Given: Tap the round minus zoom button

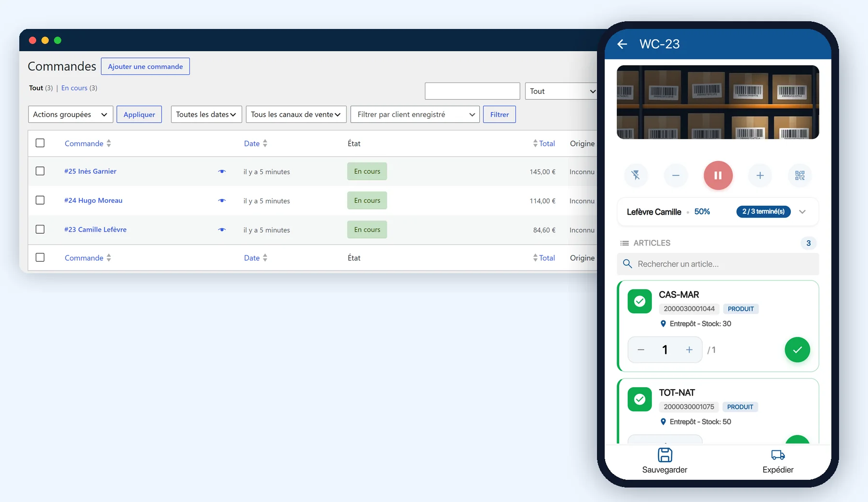Looking at the screenshot, I should pyautogui.click(x=676, y=175).
